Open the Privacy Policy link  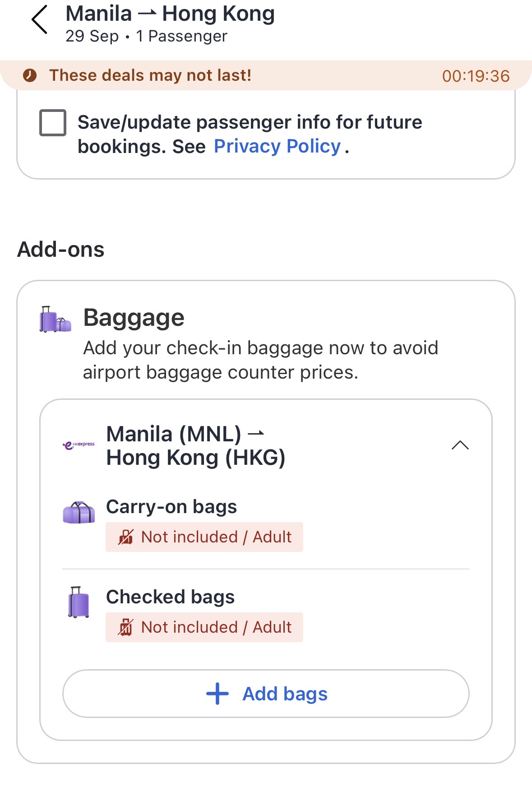(277, 147)
